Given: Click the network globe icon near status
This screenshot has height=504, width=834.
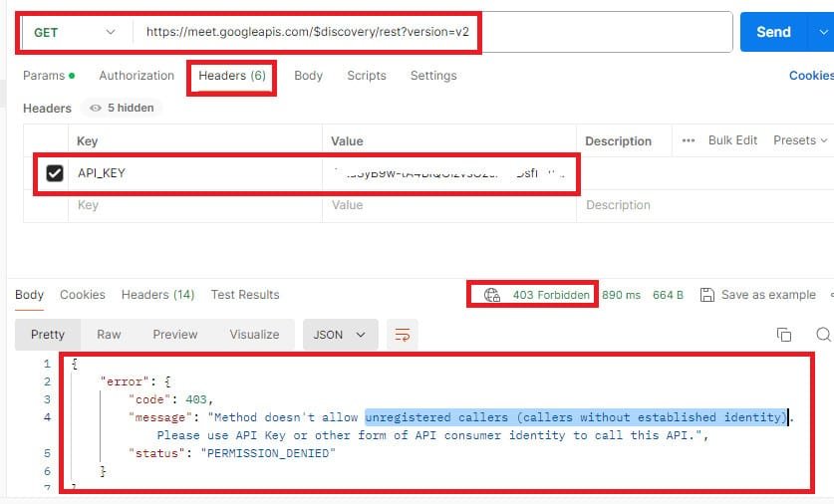Looking at the screenshot, I should coord(491,295).
